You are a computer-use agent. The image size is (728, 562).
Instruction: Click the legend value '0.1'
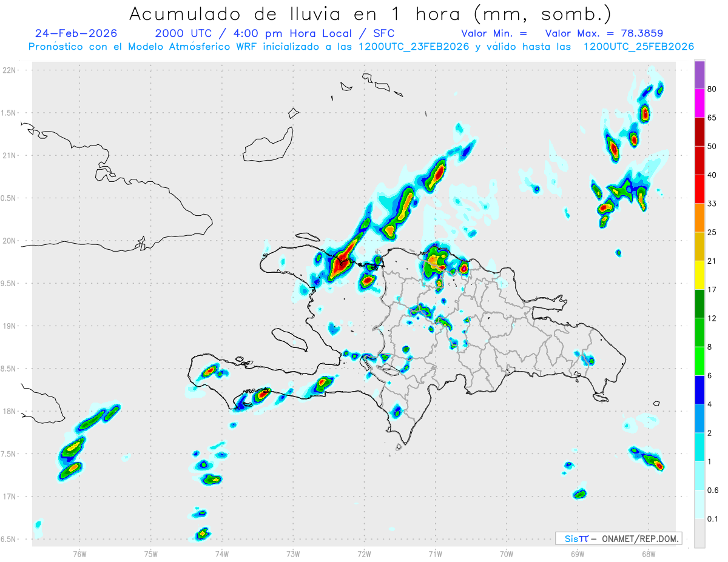pyautogui.click(x=713, y=519)
